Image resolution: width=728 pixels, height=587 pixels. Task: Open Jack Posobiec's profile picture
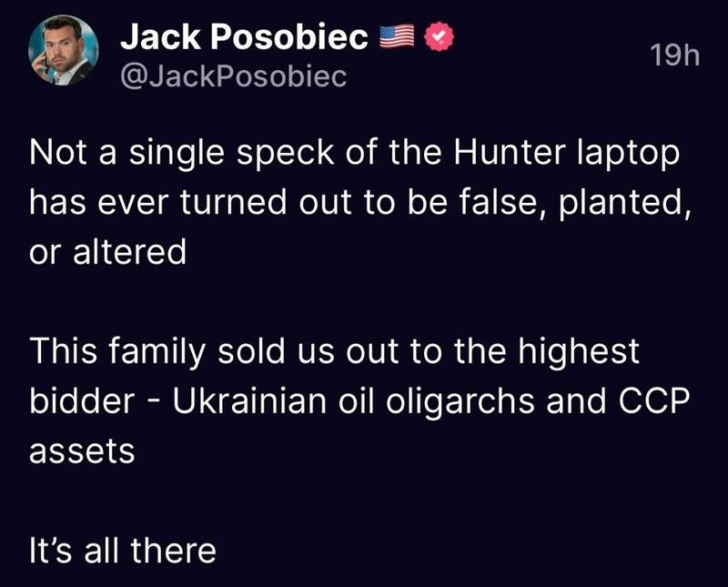click(x=64, y=50)
